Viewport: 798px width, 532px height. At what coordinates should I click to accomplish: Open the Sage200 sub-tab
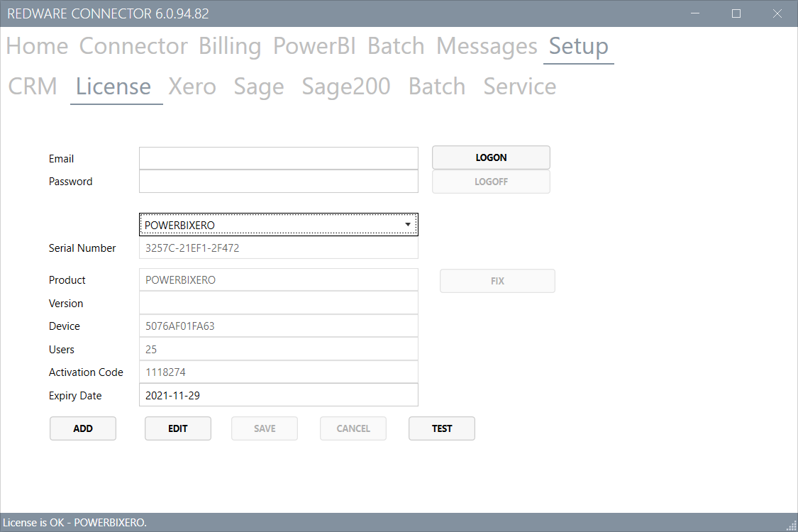pyautogui.click(x=346, y=86)
